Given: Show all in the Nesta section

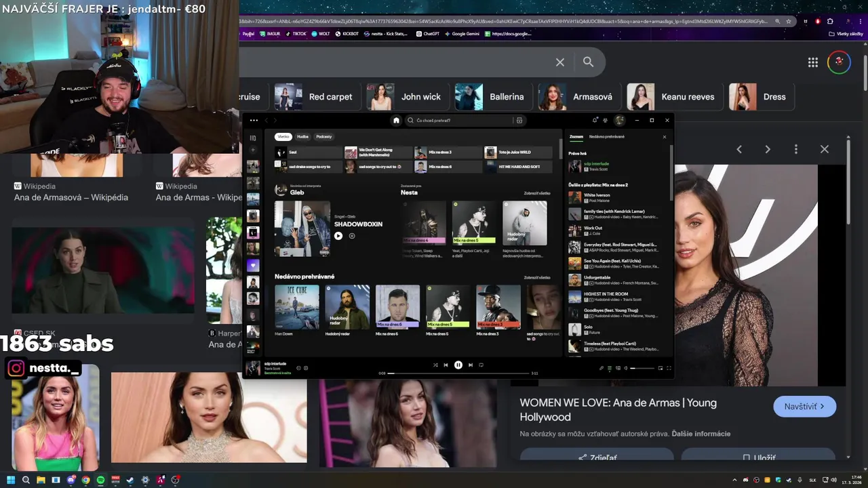Looking at the screenshot, I should (x=537, y=193).
